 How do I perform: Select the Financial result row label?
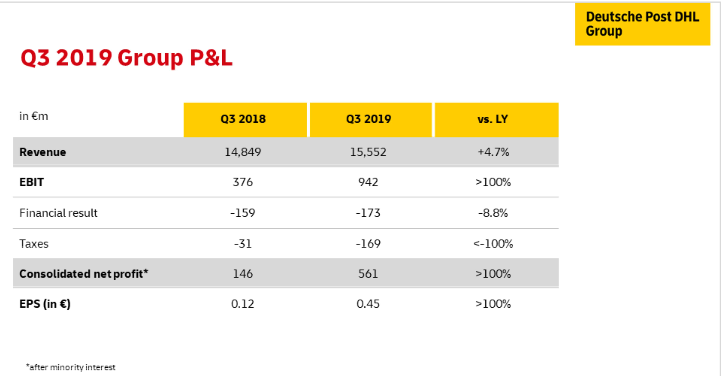[x=58, y=213]
